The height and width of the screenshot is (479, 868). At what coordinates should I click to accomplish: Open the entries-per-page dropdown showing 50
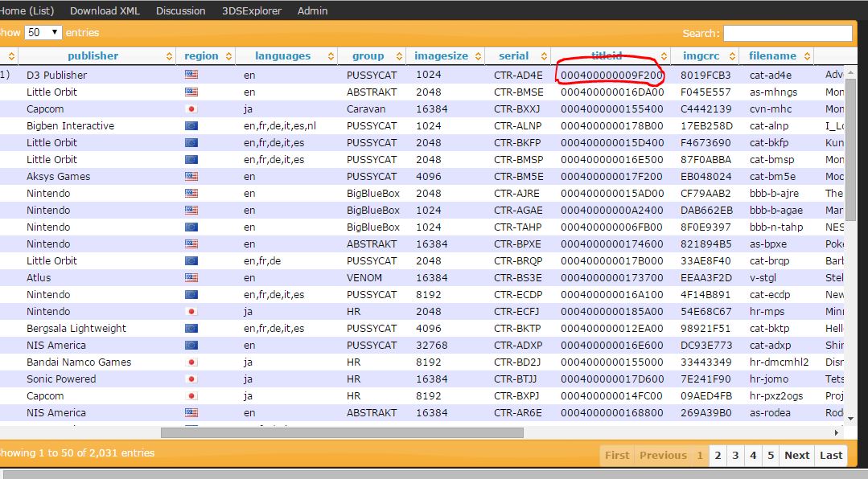tap(43, 32)
